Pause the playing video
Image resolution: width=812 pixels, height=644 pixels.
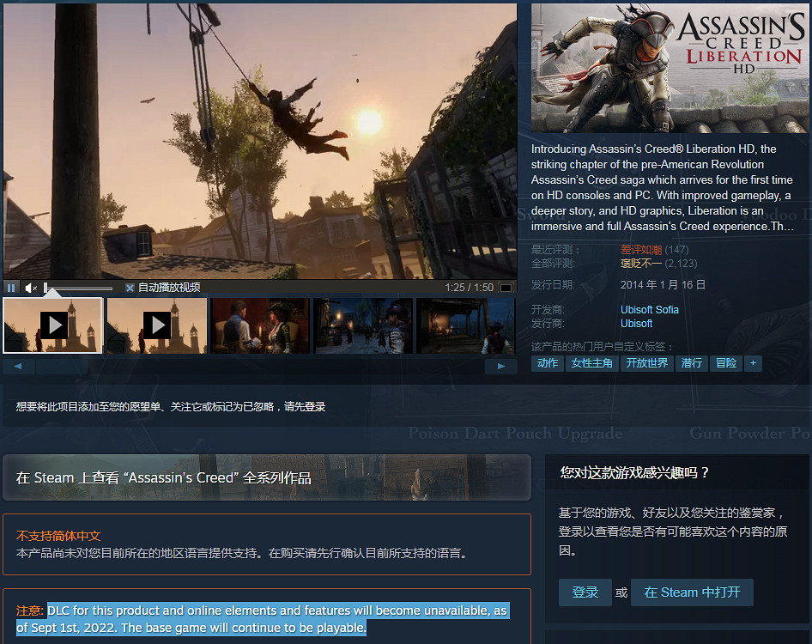11,287
